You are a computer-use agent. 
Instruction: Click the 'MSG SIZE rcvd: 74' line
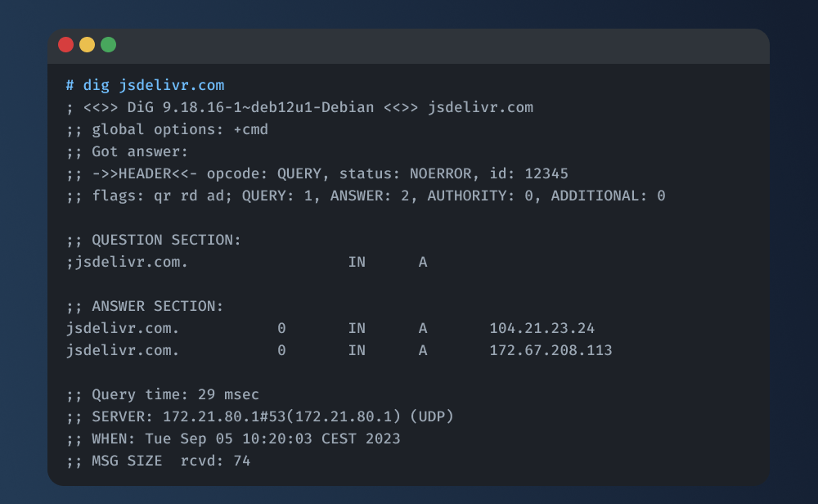[x=159, y=461]
